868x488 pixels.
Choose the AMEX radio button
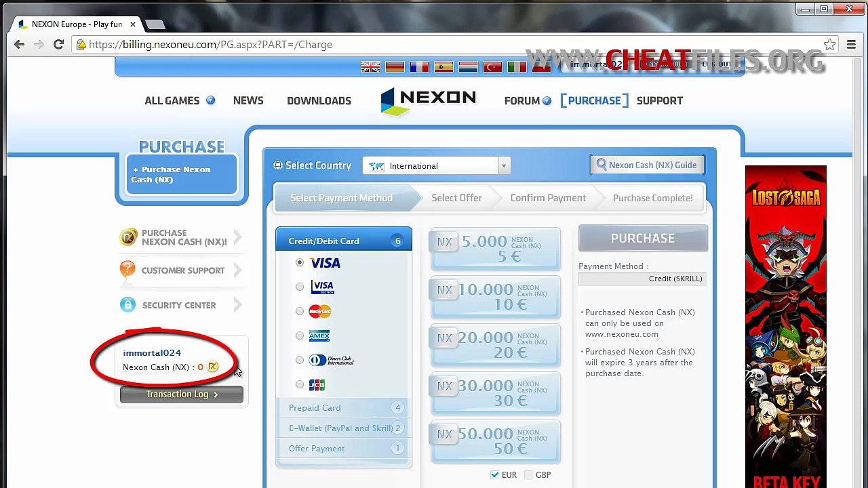(x=300, y=335)
